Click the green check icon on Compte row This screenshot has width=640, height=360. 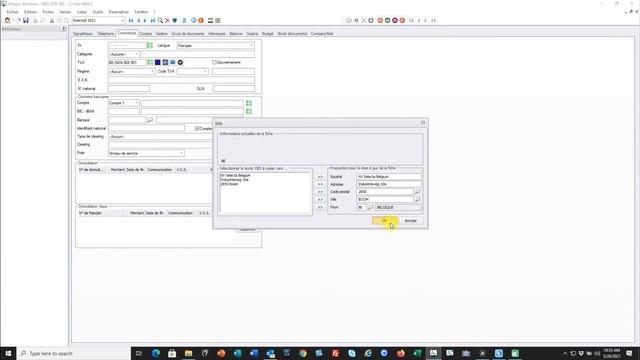(249, 103)
